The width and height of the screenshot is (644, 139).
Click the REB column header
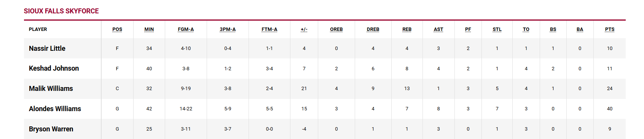point(407,29)
